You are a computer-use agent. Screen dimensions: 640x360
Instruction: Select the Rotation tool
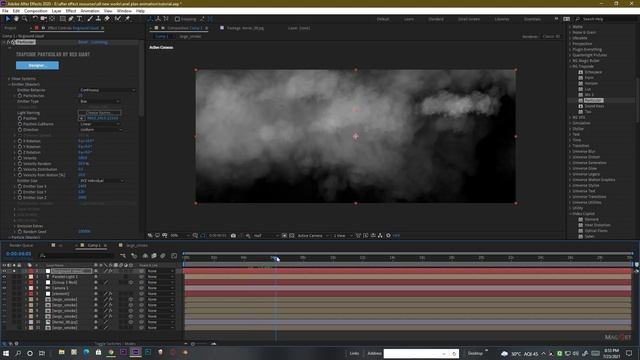(x=35, y=19)
